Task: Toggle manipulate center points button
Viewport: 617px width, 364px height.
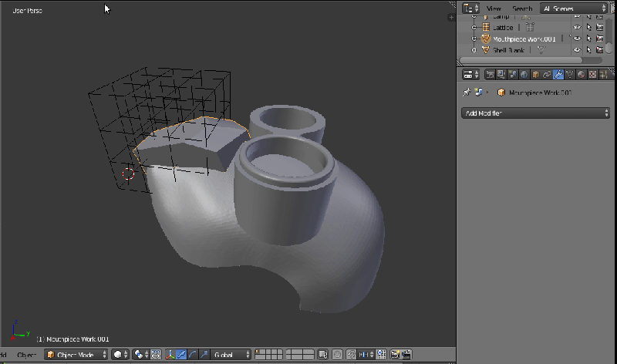Action: point(156,355)
